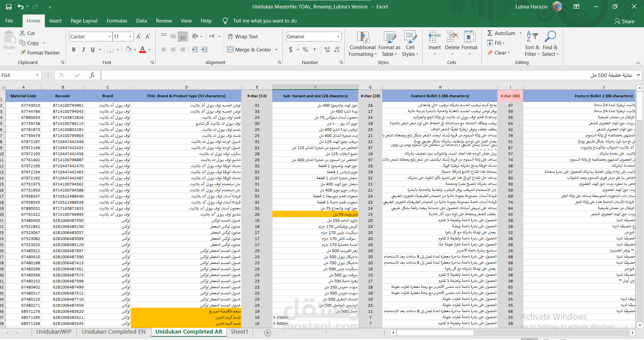The height and width of the screenshot is (340, 644).
Task: Open font color dropdown arrow
Action: click(150, 49)
